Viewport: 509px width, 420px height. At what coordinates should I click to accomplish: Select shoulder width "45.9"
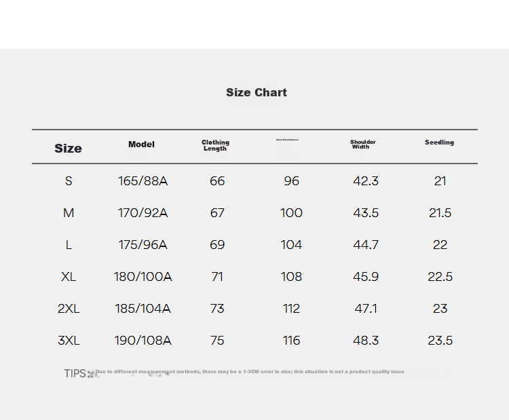(x=366, y=277)
